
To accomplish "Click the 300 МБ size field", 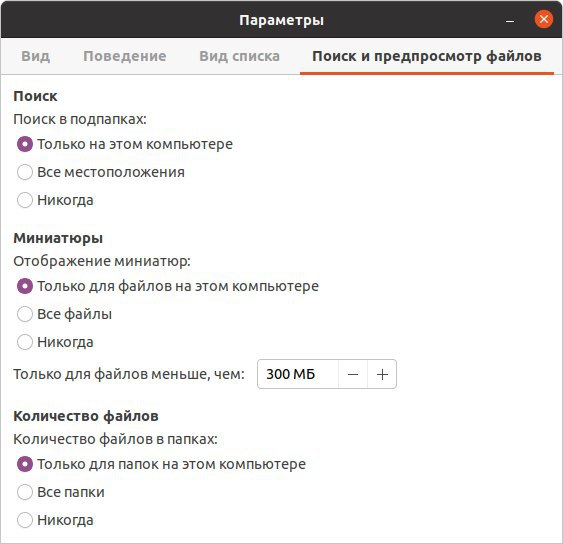I will click(x=298, y=375).
